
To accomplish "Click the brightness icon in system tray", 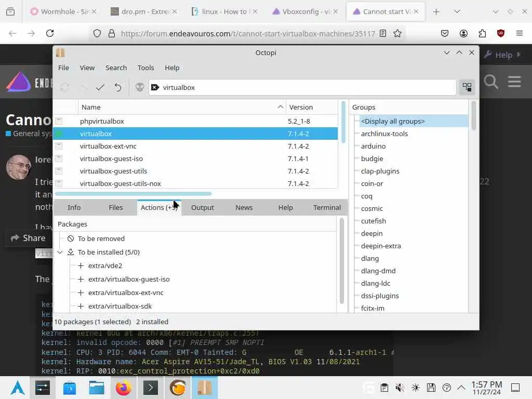I will (x=416, y=388).
